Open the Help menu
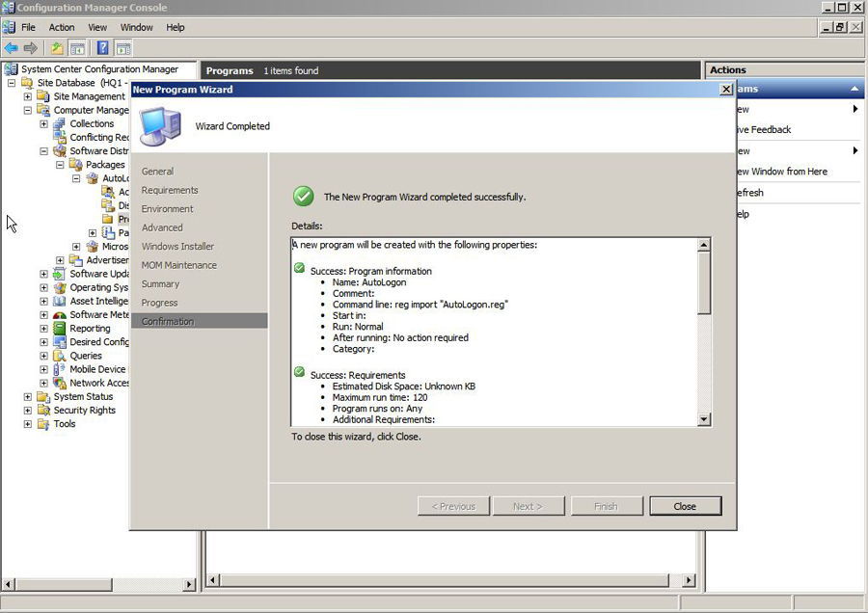Image resolution: width=868 pixels, height=613 pixels. pyautogui.click(x=176, y=27)
